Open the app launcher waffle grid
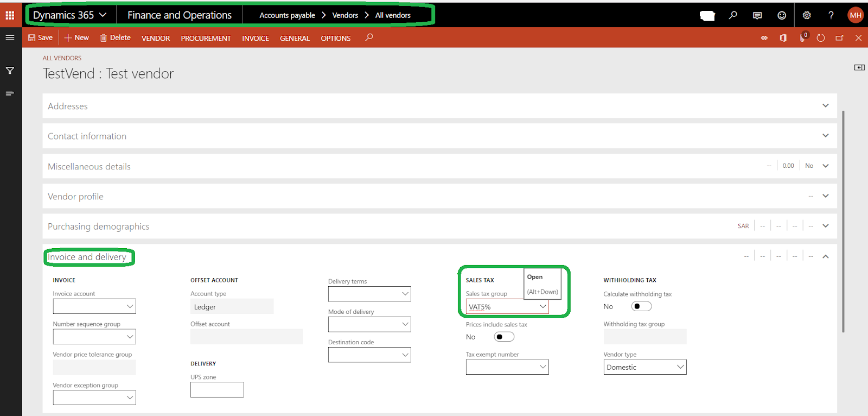This screenshot has height=416, width=868. (x=10, y=15)
